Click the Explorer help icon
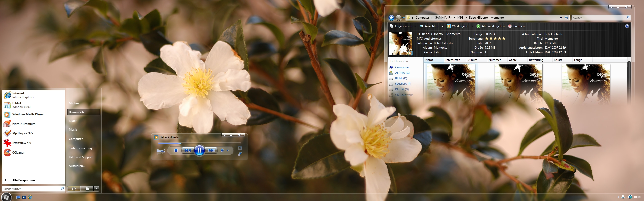The image size is (644, 201). point(627,26)
